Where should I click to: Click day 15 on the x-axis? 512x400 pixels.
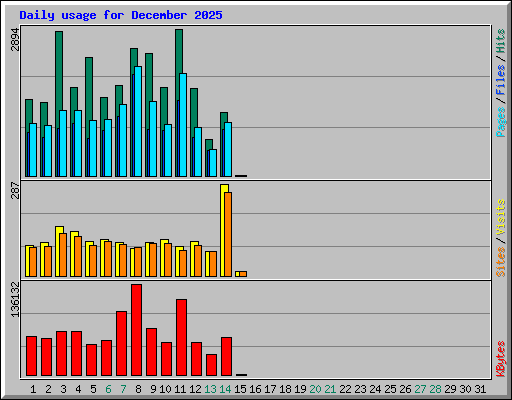[x=240, y=389]
